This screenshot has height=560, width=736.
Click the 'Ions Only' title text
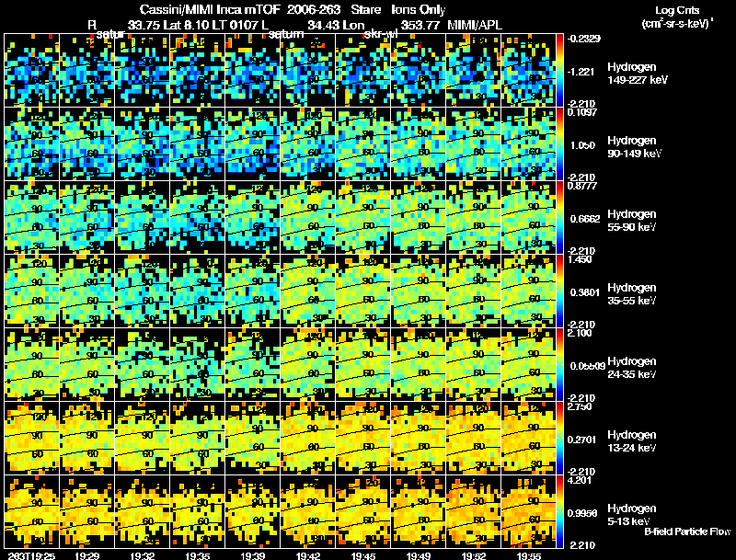coord(419,10)
